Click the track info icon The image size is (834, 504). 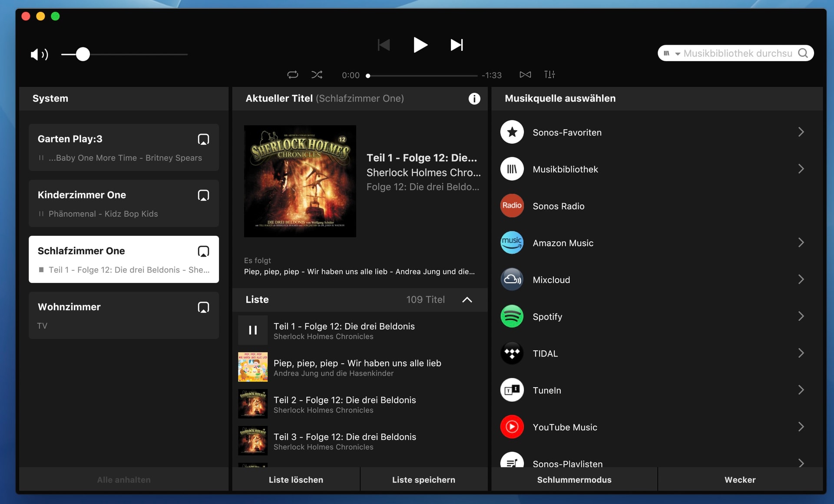tap(474, 99)
